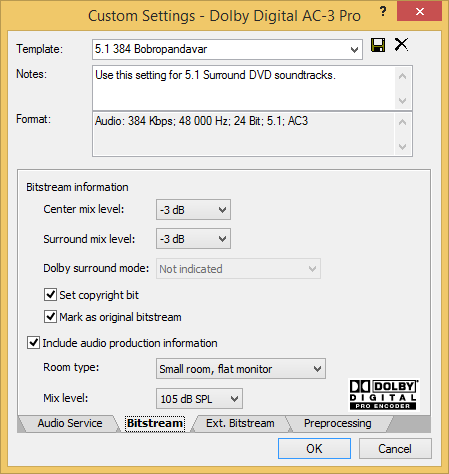Toggle Mark as original bitstream checkbox
Screen dimensions: 449x474
[50, 316]
